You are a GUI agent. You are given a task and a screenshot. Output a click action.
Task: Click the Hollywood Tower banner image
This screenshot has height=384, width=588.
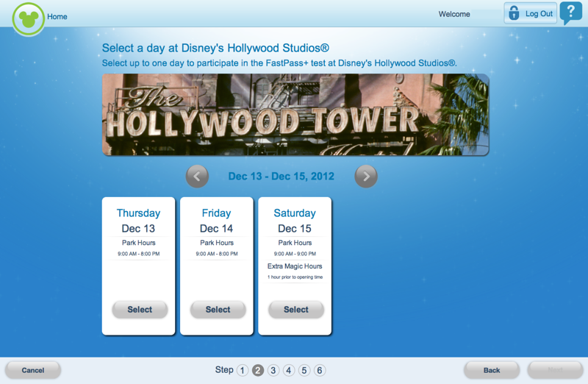tap(295, 115)
